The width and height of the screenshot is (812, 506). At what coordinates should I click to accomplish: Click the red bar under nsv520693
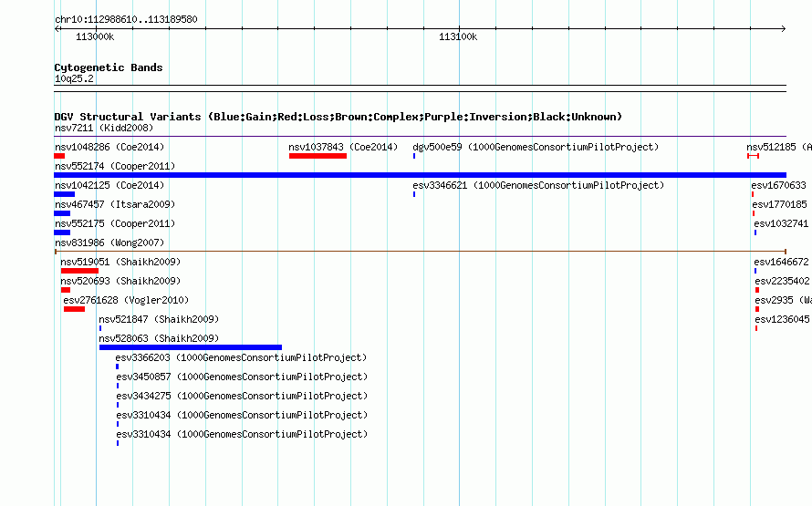coord(66,290)
